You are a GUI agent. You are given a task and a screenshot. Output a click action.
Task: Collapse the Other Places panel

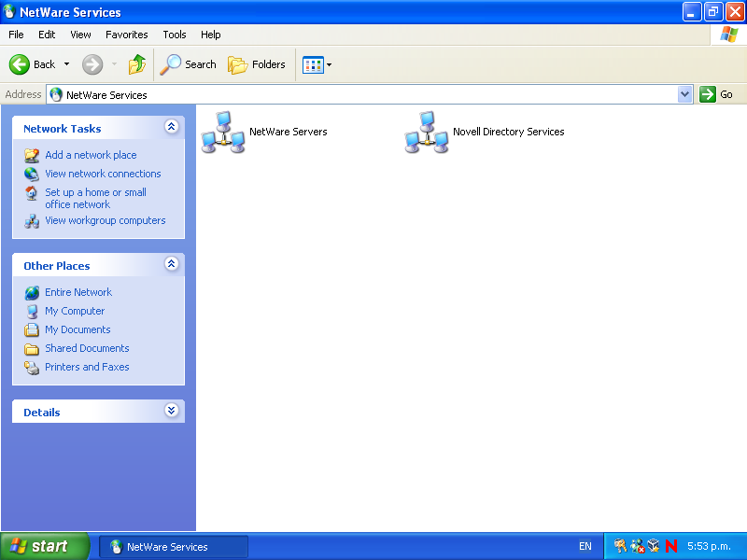pyautogui.click(x=172, y=264)
